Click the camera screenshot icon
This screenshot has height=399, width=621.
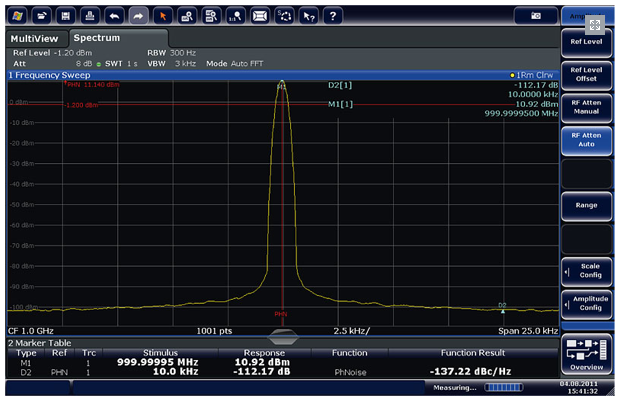pos(535,16)
